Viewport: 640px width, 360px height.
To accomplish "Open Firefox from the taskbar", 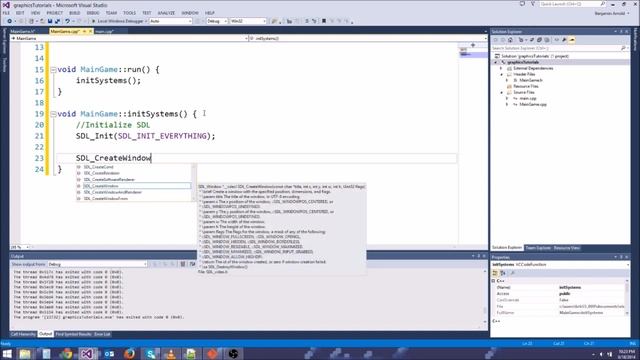I will 129,354.
